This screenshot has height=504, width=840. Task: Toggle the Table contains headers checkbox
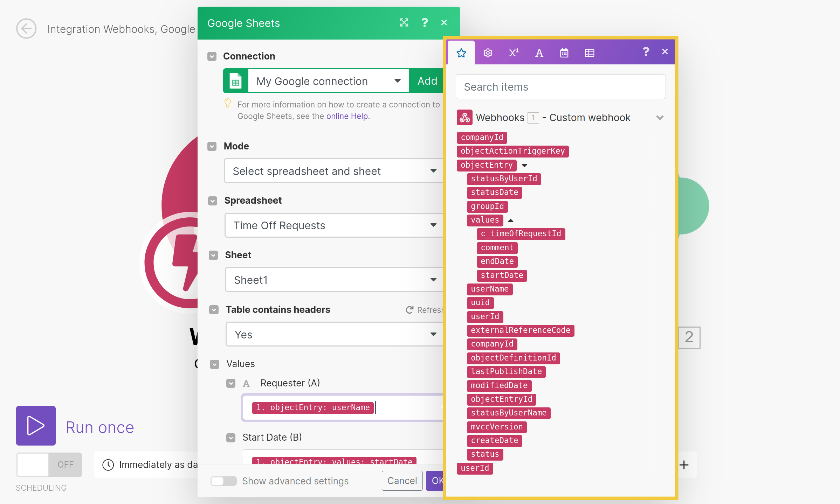point(214,310)
